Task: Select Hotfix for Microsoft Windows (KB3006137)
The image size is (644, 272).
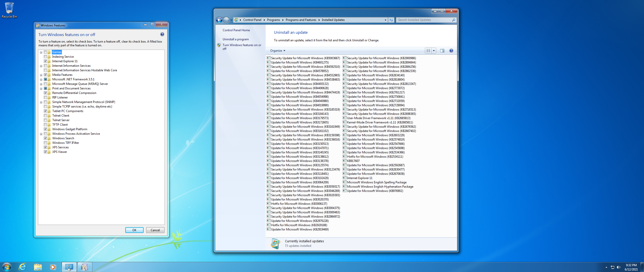Action: [297, 204]
